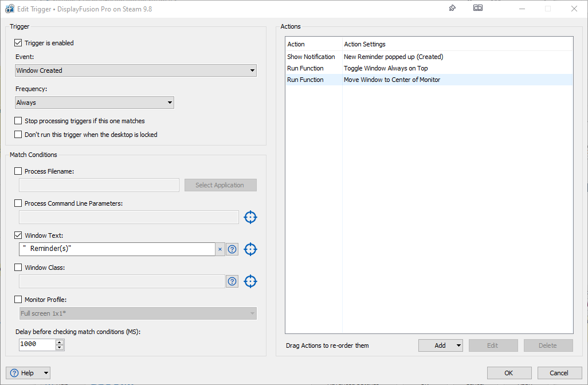Select the Toggle Window Always on Top action

385,68
